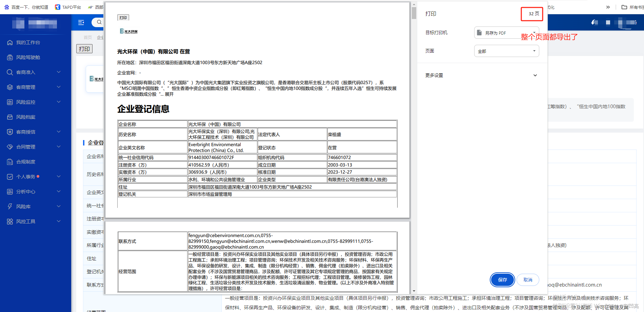Click the 风险库 lightning icon

pyautogui.click(x=10, y=207)
